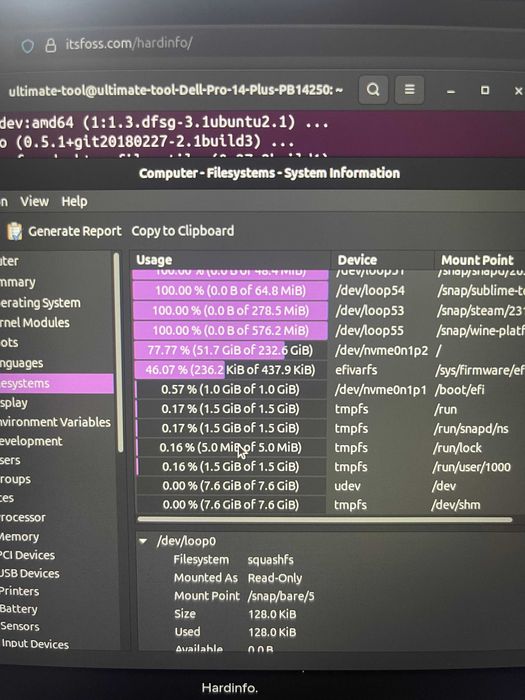This screenshot has width=525, height=700.
Task: Minimize the terminal window
Action: pos(451,91)
